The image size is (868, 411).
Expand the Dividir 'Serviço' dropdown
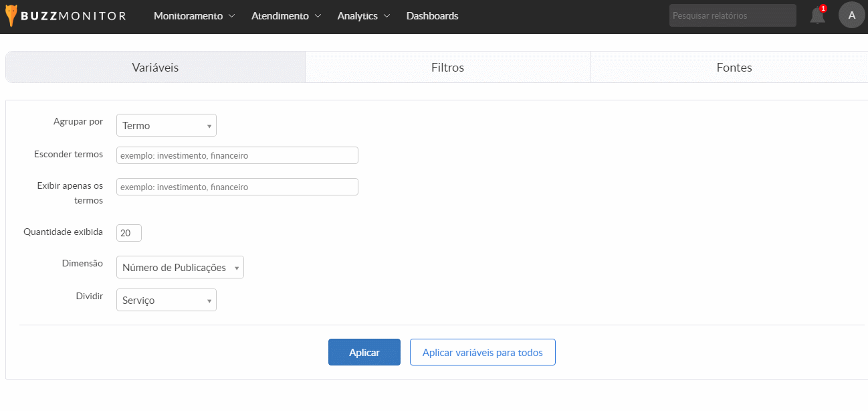[167, 301]
